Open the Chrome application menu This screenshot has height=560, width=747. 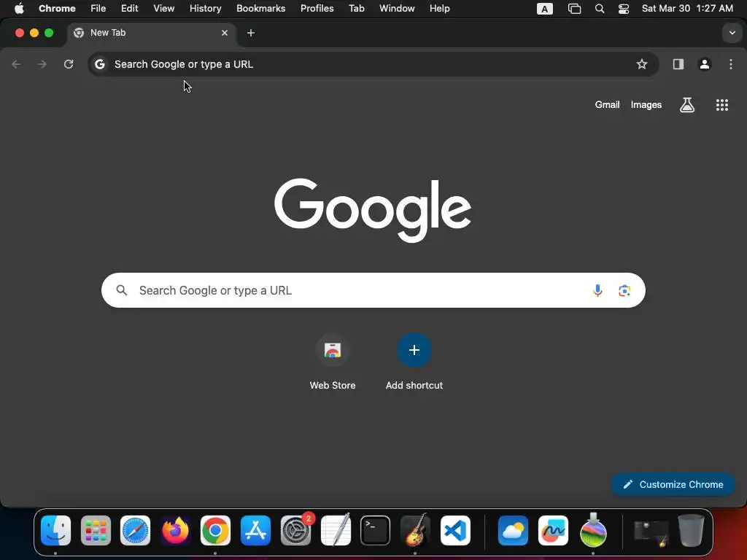click(x=57, y=9)
